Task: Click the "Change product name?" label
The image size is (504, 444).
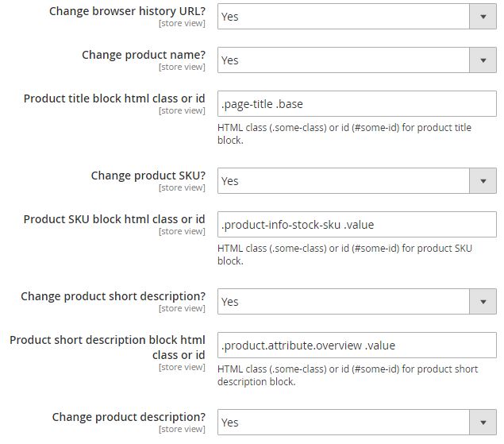Action: click(144, 55)
